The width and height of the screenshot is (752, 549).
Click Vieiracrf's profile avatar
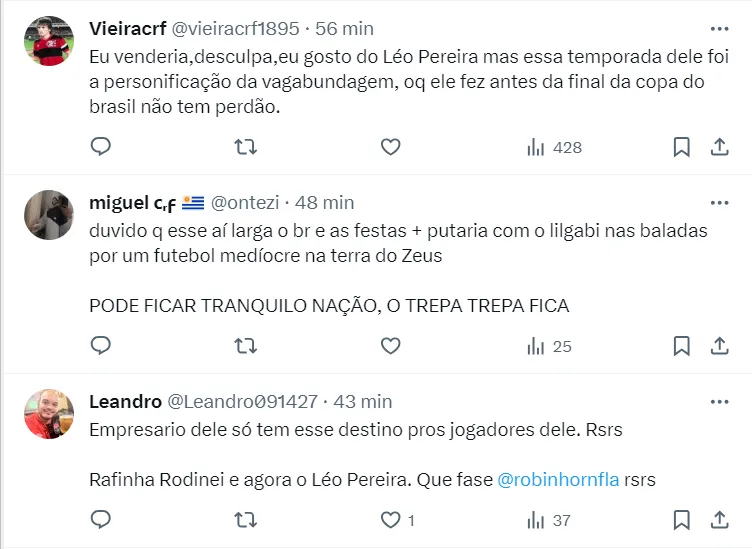coord(48,41)
